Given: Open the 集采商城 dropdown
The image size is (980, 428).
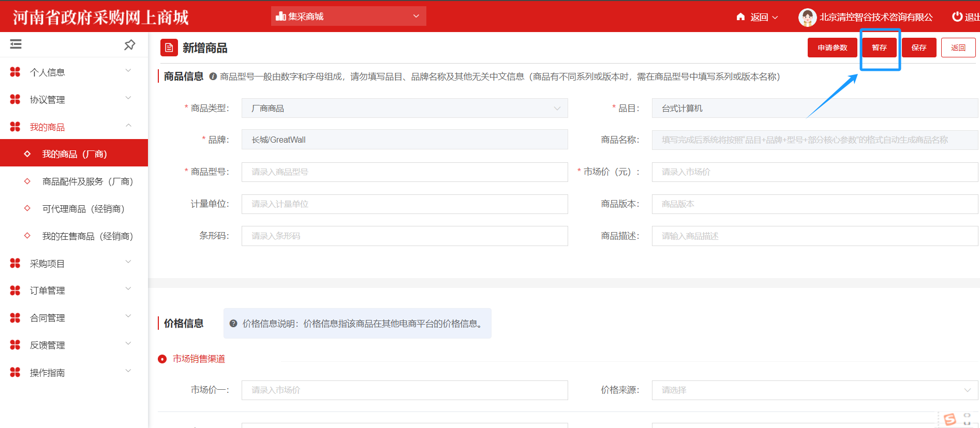Looking at the screenshot, I should pos(349,16).
